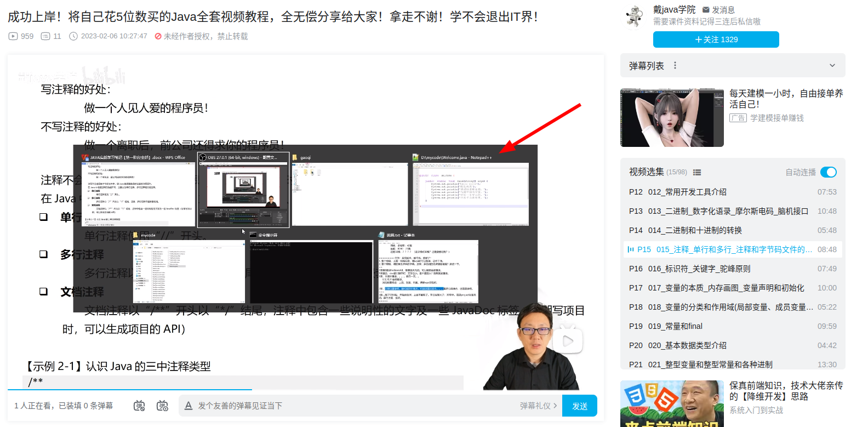Image resolution: width=868 pixels, height=427 pixels.
Task: Click the 1人正在看 viewer status text
Action: (x=64, y=406)
